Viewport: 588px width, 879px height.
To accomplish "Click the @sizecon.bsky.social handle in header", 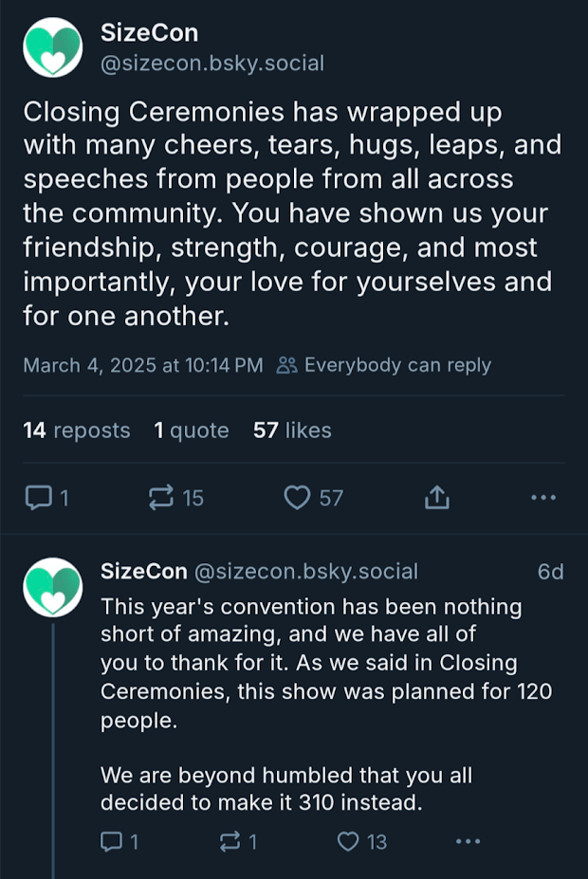I will click(x=212, y=64).
